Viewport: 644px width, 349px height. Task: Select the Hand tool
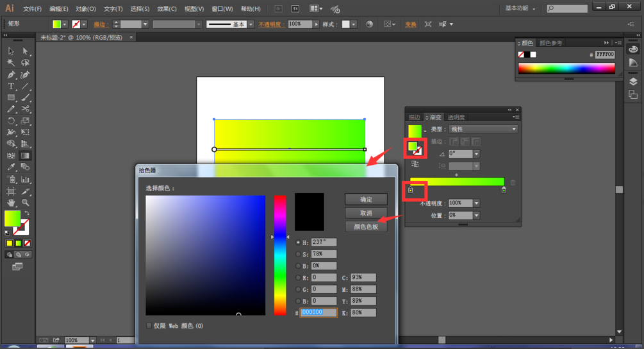point(11,203)
